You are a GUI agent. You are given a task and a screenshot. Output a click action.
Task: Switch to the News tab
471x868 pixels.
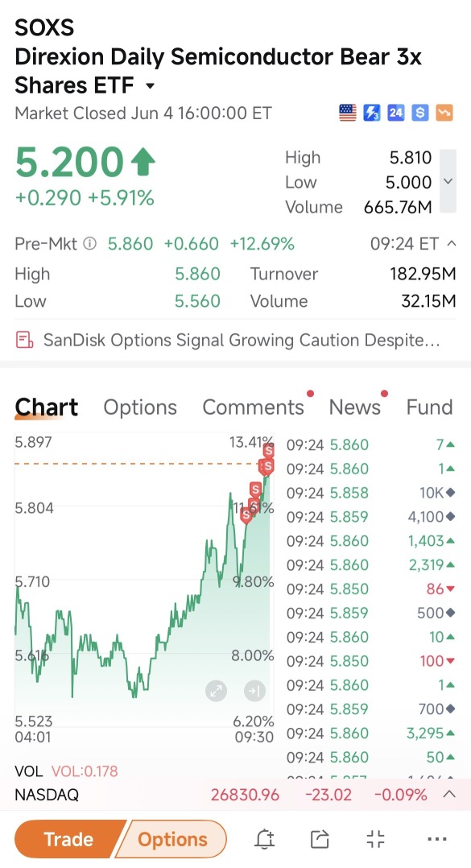(355, 407)
